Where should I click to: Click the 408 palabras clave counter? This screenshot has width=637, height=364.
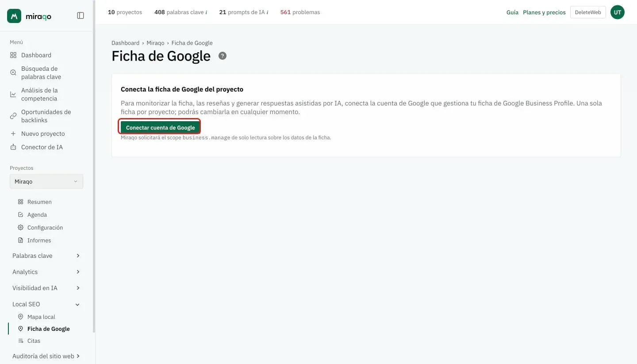click(x=180, y=12)
